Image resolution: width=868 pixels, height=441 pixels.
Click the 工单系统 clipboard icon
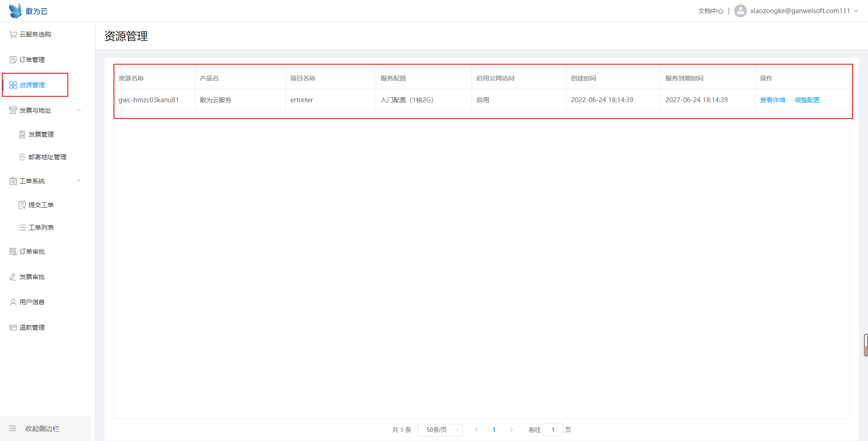[13, 181]
